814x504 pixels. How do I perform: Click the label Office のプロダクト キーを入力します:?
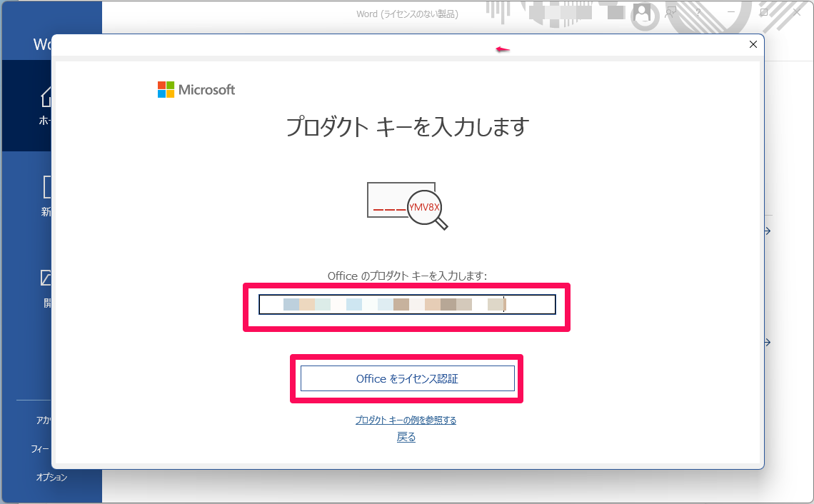pyautogui.click(x=408, y=276)
